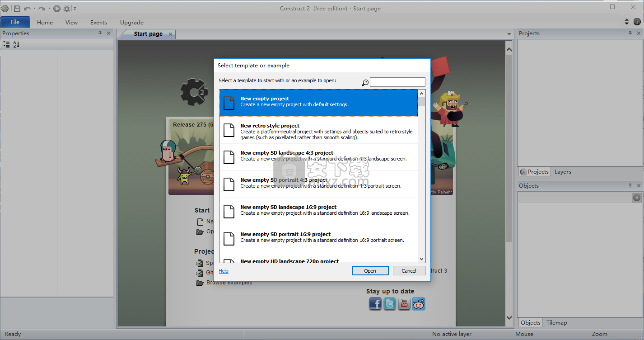Switch to the Home ribbon tab

tap(45, 22)
